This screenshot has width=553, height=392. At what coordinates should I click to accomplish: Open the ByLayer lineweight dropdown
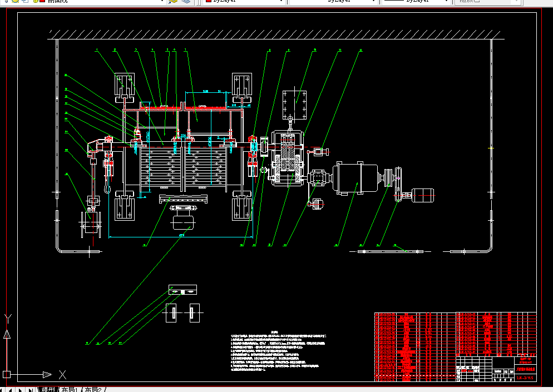pyautogui.click(x=446, y=2)
